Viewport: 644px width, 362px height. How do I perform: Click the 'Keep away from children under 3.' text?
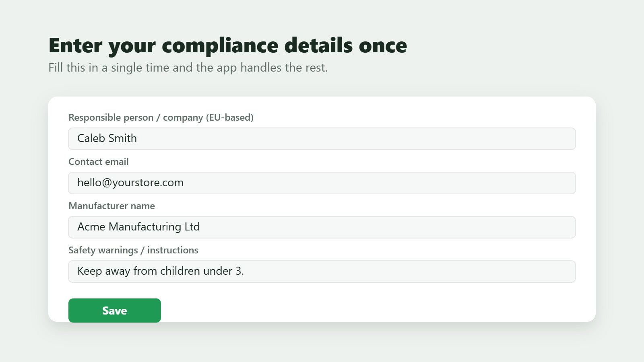pyautogui.click(x=161, y=271)
